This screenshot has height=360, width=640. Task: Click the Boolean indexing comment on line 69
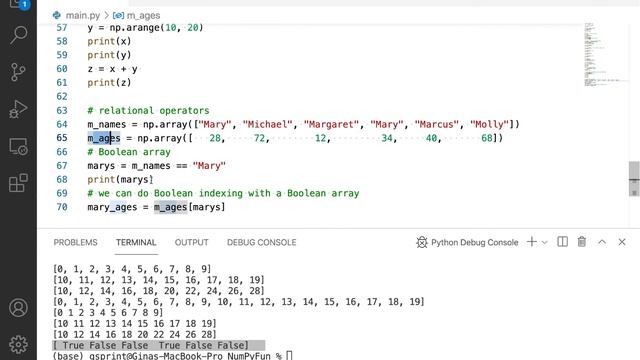point(223,193)
